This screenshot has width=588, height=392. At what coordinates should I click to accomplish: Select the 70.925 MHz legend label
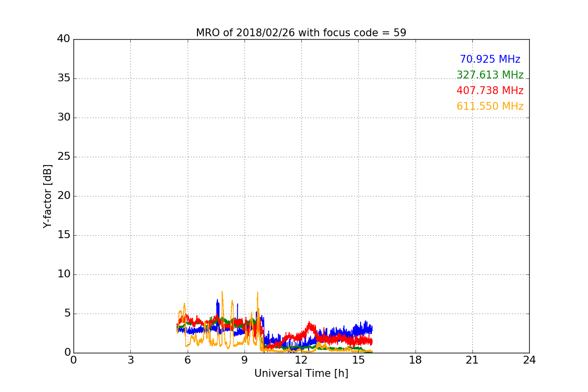pyautogui.click(x=490, y=59)
